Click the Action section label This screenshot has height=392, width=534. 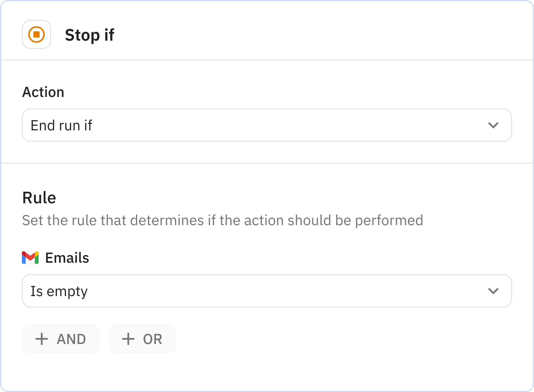[43, 92]
